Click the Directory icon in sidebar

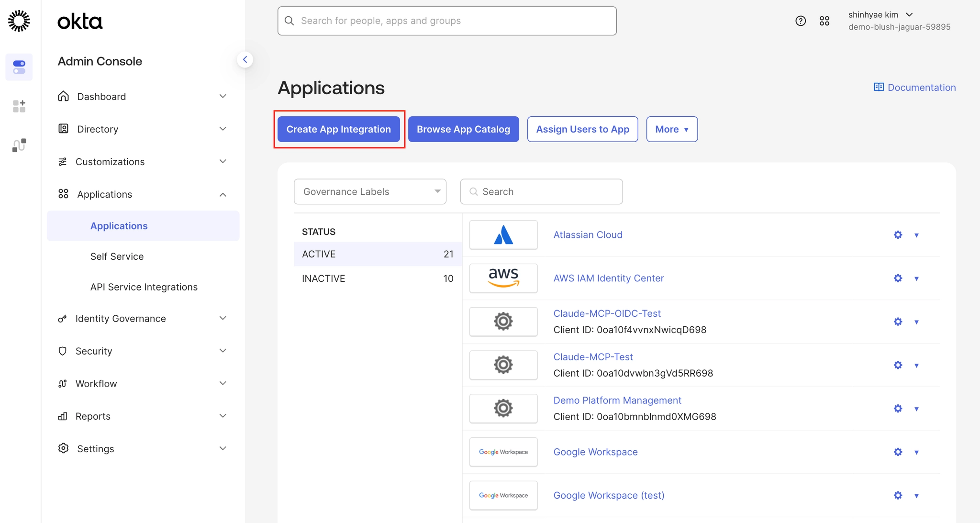click(63, 129)
